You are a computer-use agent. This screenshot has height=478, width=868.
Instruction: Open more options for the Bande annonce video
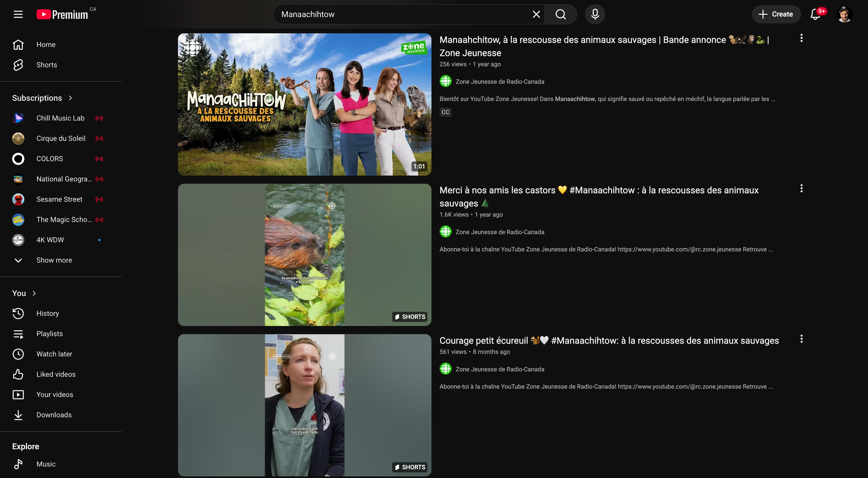pyautogui.click(x=801, y=38)
